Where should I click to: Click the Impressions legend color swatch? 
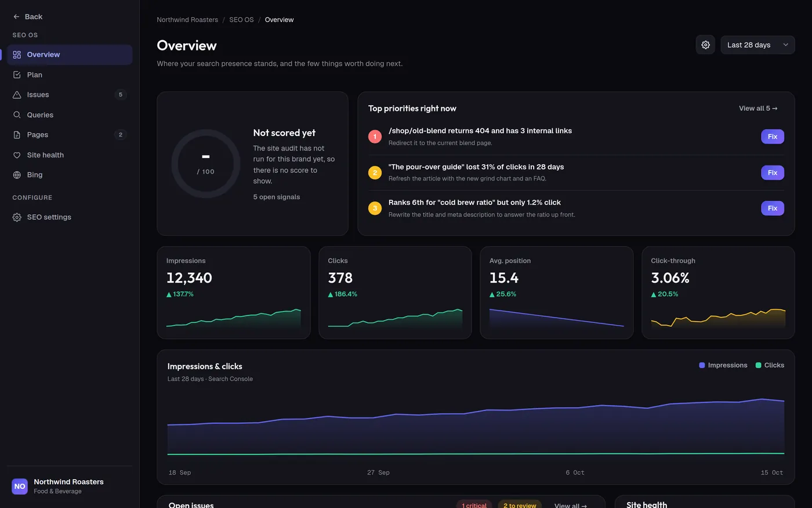point(702,365)
